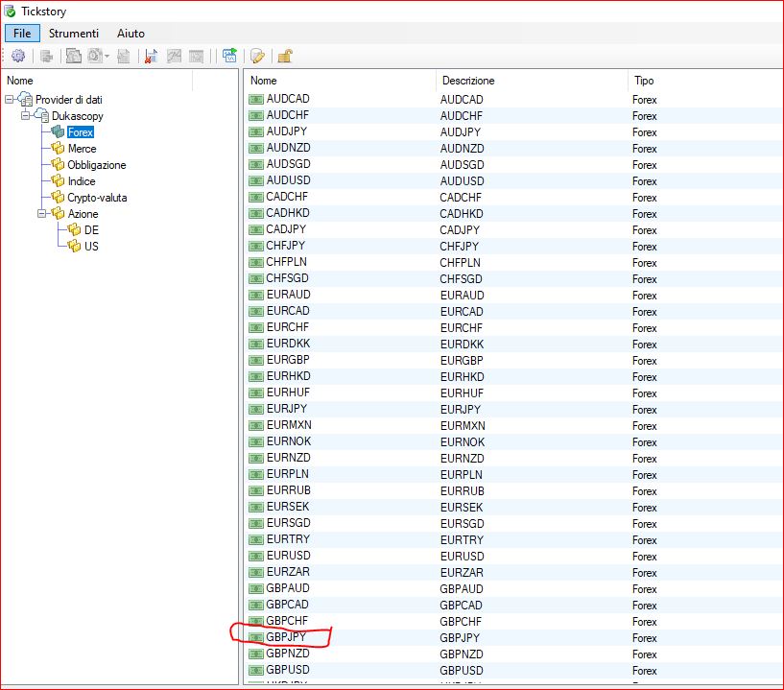
Task: Click EURSEK in Descrizione column
Action: pos(462,508)
